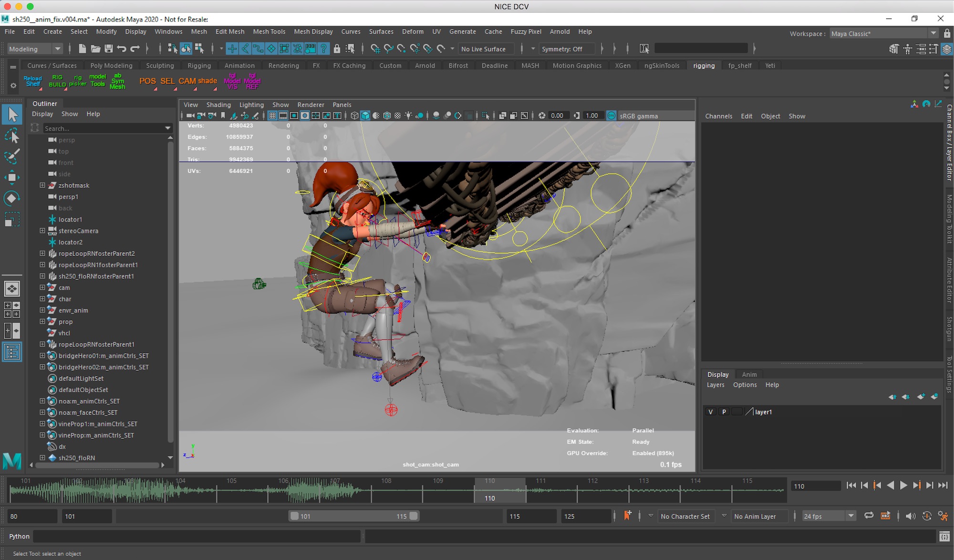Click the Paint Selection tool
Image resolution: width=954 pixels, height=560 pixels.
tap(12, 156)
